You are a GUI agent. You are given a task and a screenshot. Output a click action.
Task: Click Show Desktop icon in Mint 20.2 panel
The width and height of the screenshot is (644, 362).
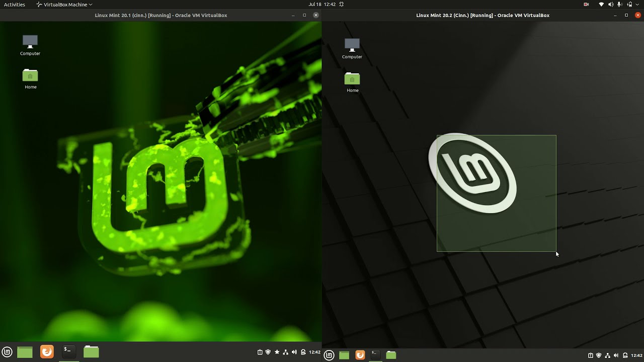click(x=344, y=355)
